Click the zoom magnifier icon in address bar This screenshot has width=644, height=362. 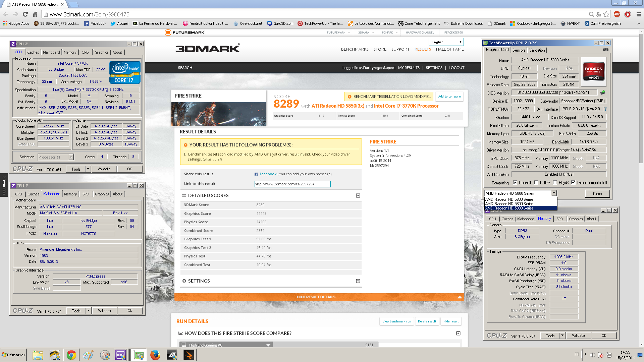pyautogui.click(x=591, y=14)
